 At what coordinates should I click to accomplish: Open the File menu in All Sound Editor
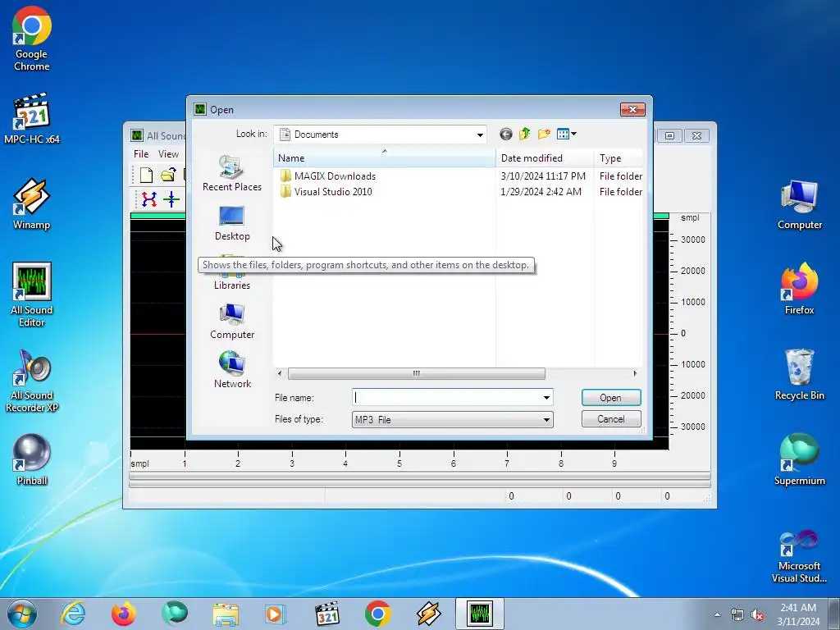coord(141,154)
